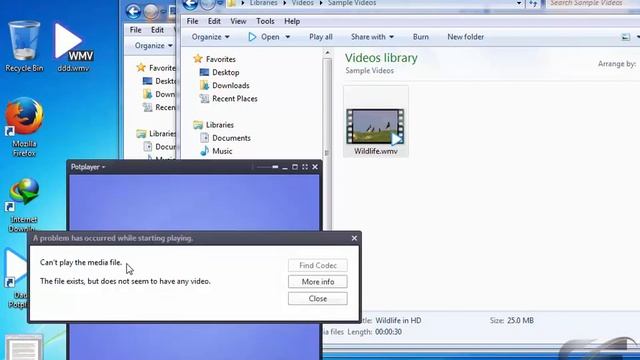
Task: Open the File menu in the back Explorer window
Action: pyautogui.click(x=136, y=30)
